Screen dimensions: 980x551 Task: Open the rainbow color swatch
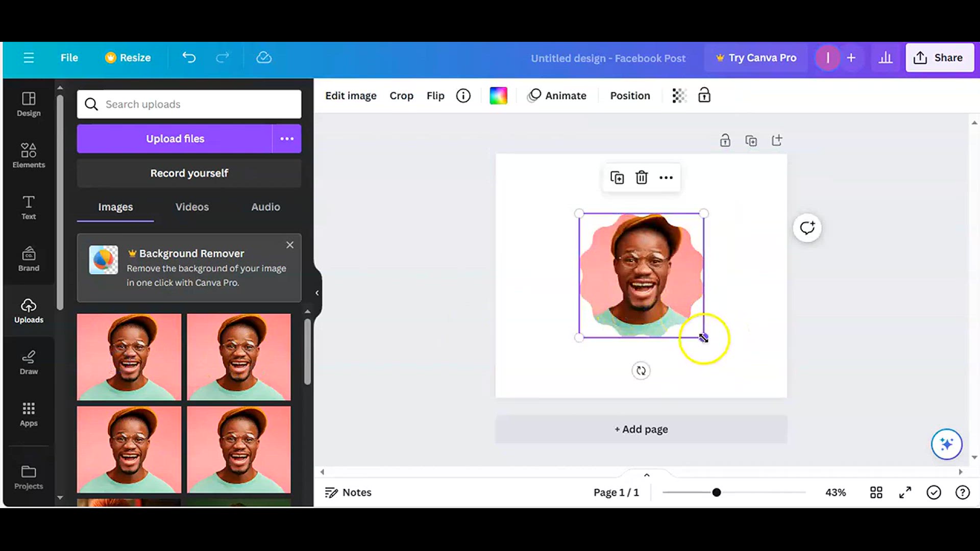click(498, 96)
